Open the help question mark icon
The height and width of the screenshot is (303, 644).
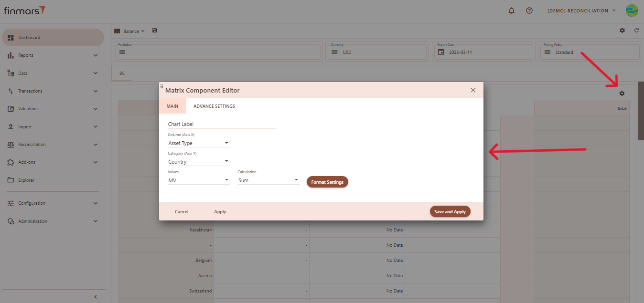[529, 10]
